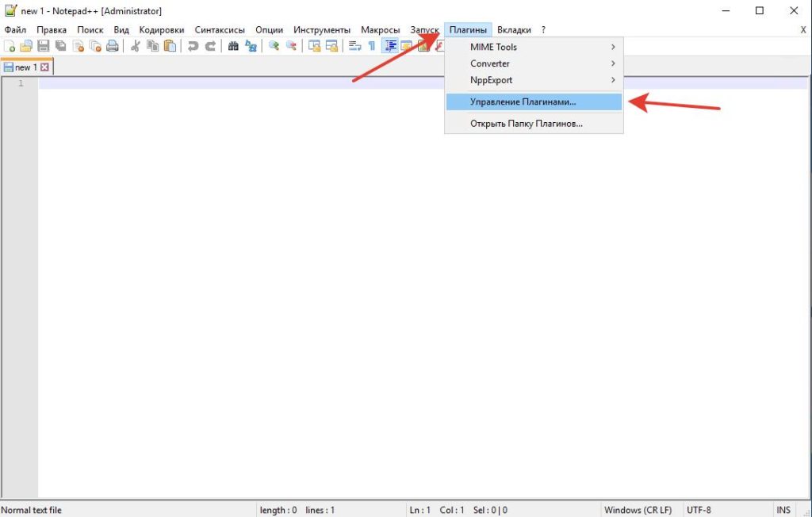This screenshot has height=517, width=812.
Task: Toggle the Indent guide toolbar button
Action: tap(389, 46)
